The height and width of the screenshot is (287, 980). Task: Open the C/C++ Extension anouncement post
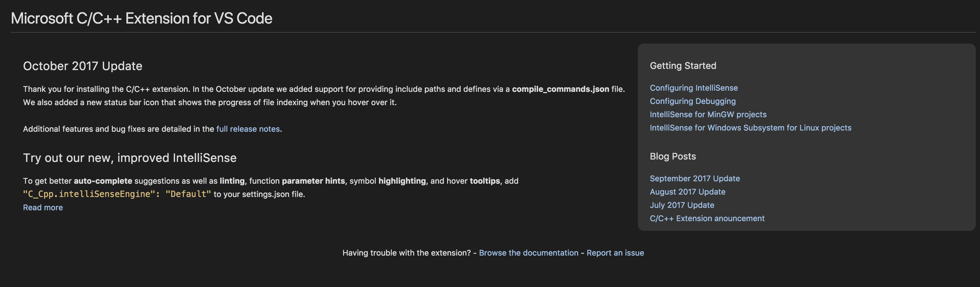(x=707, y=218)
